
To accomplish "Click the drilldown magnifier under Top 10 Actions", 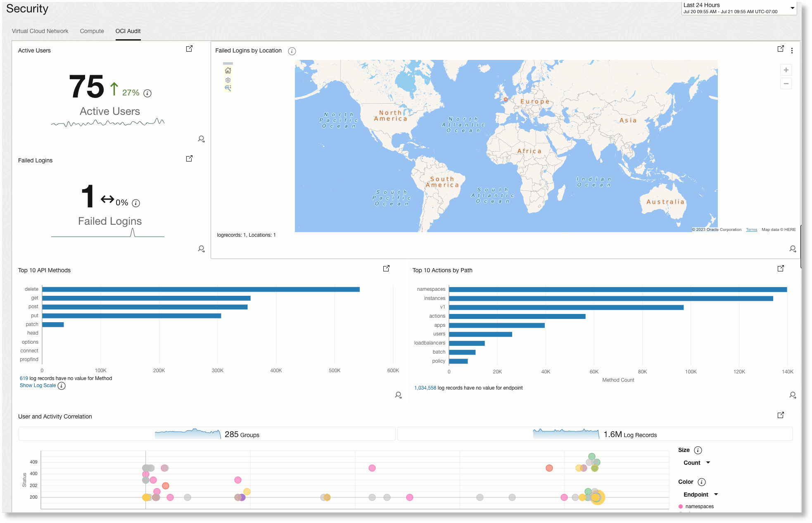I will [x=793, y=395].
